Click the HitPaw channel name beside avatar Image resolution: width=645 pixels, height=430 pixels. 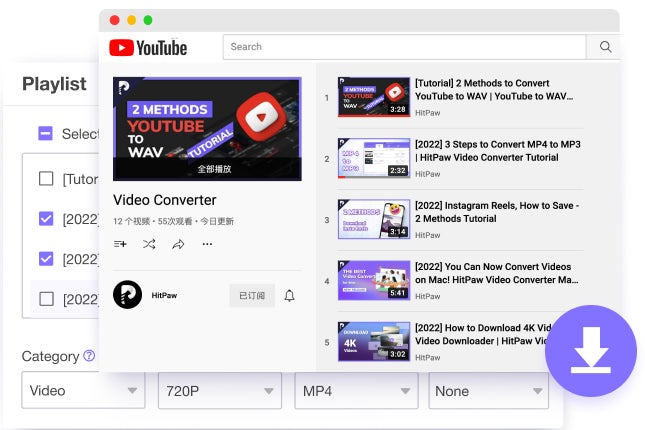(x=164, y=295)
